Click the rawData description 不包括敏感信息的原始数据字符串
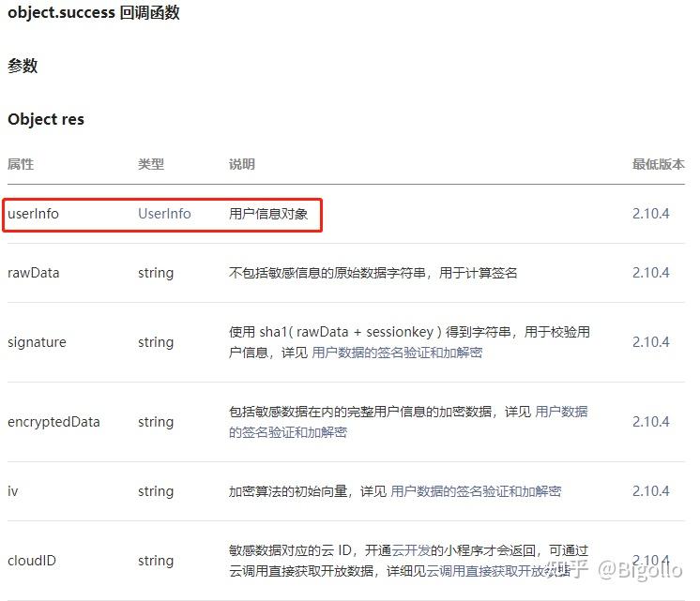The image size is (700, 601). click(327, 273)
